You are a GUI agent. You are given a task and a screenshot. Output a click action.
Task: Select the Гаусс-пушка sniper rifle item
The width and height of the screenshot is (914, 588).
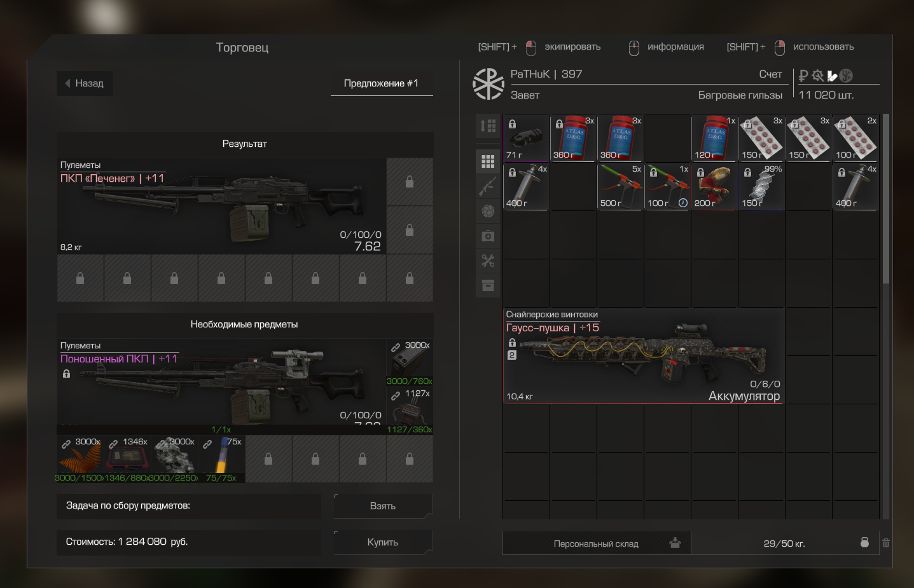pos(643,357)
